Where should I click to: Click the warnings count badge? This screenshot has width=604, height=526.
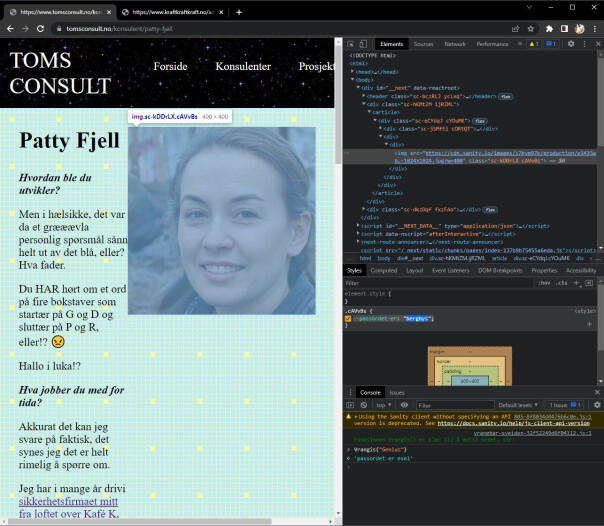click(x=534, y=44)
